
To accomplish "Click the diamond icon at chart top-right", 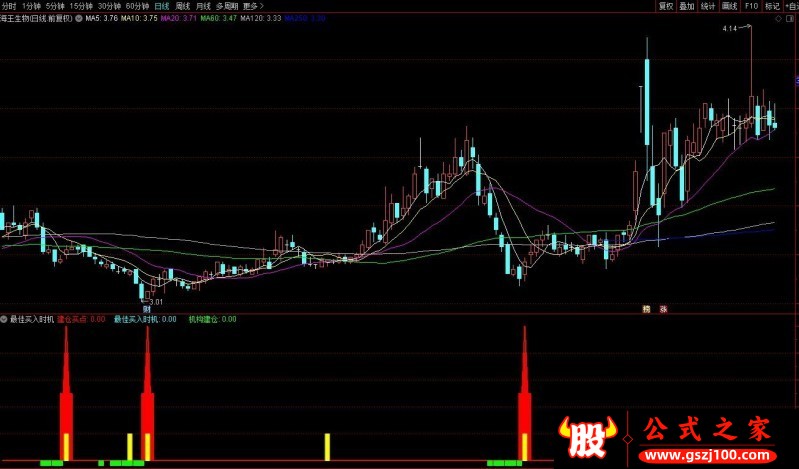I will tap(778, 19).
